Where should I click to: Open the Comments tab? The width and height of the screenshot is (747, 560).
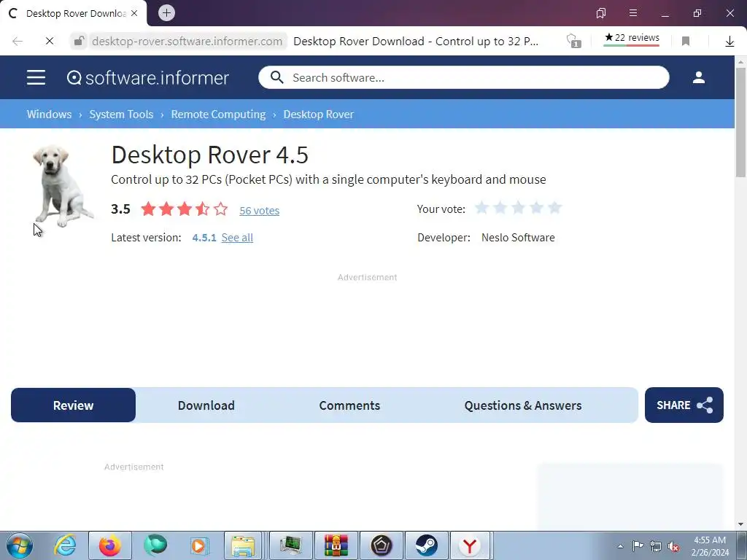(349, 405)
